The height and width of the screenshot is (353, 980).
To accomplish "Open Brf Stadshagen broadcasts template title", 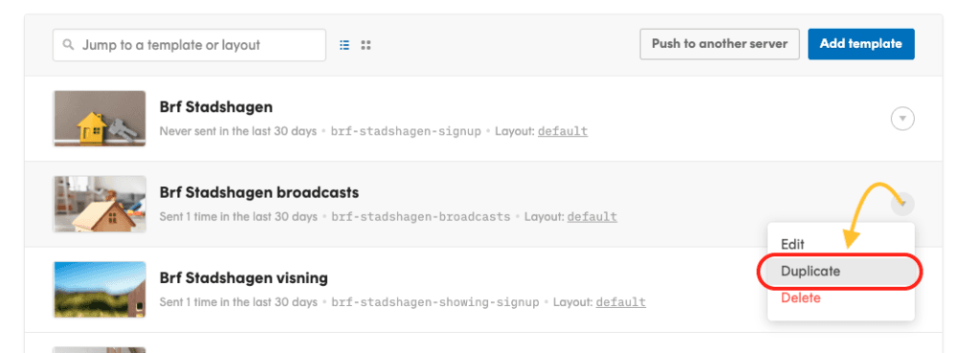I will click(x=259, y=192).
